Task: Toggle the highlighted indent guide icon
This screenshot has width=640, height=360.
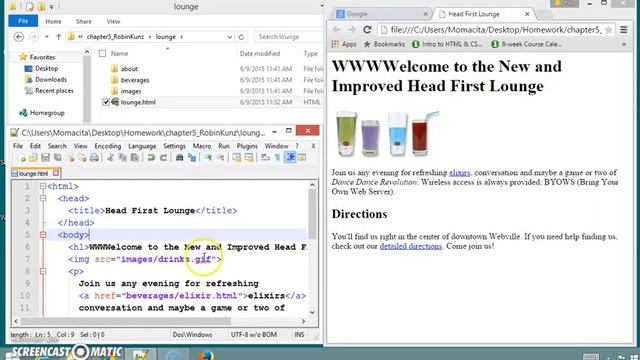Action: coord(290,158)
